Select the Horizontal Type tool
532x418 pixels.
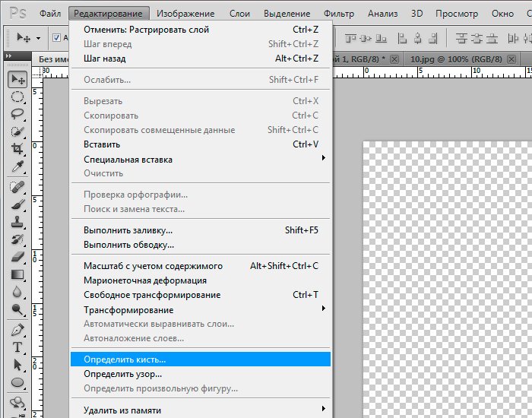tap(17, 347)
